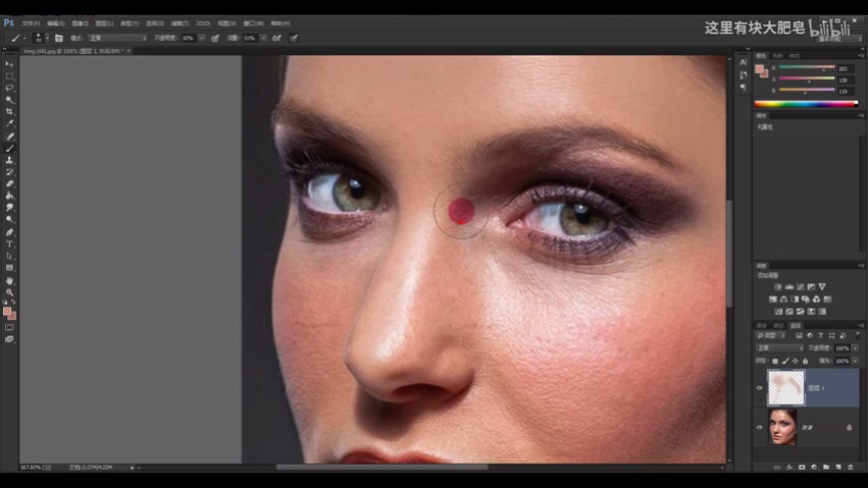Click the Brightness/Contrast adjustment icon
The image size is (868, 488).
[x=778, y=287]
